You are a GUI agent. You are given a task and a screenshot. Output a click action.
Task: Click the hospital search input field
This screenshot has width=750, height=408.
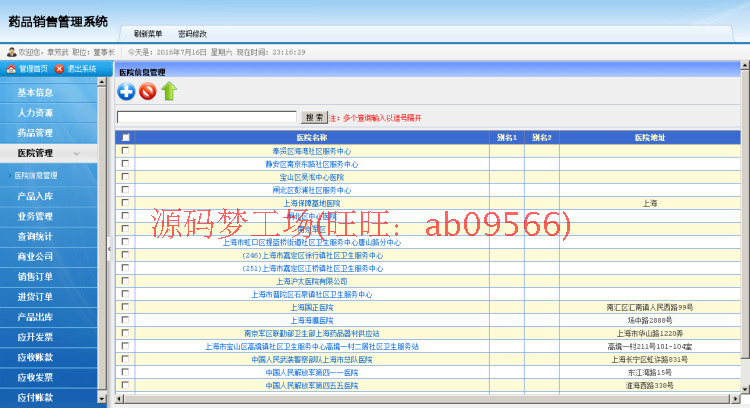tap(207, 117)
